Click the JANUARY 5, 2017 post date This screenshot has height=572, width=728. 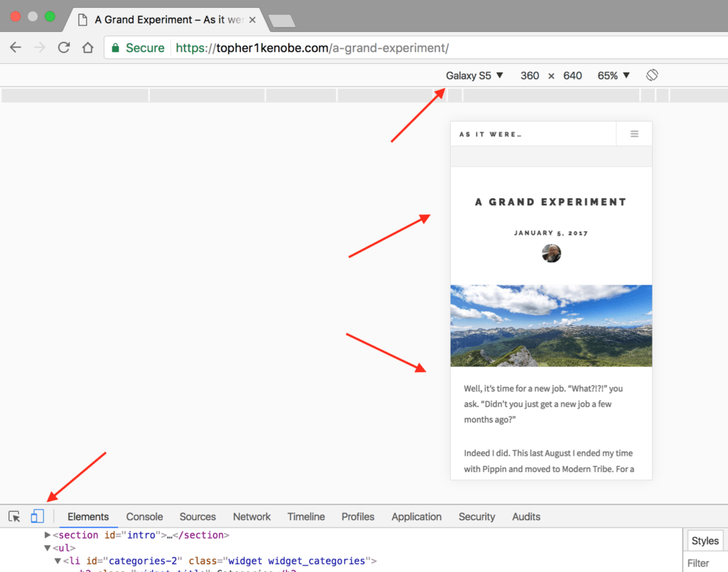551,233
